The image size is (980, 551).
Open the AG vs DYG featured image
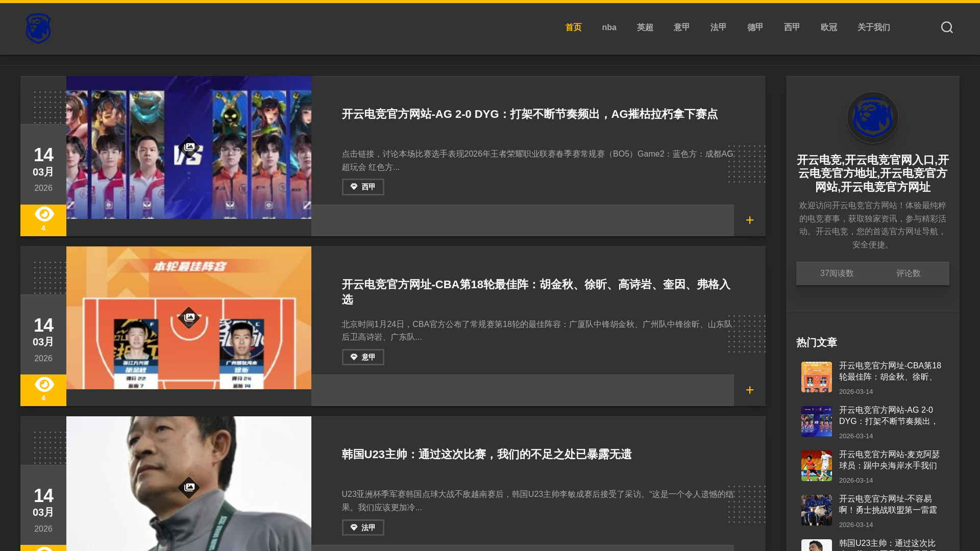(189, 147)
